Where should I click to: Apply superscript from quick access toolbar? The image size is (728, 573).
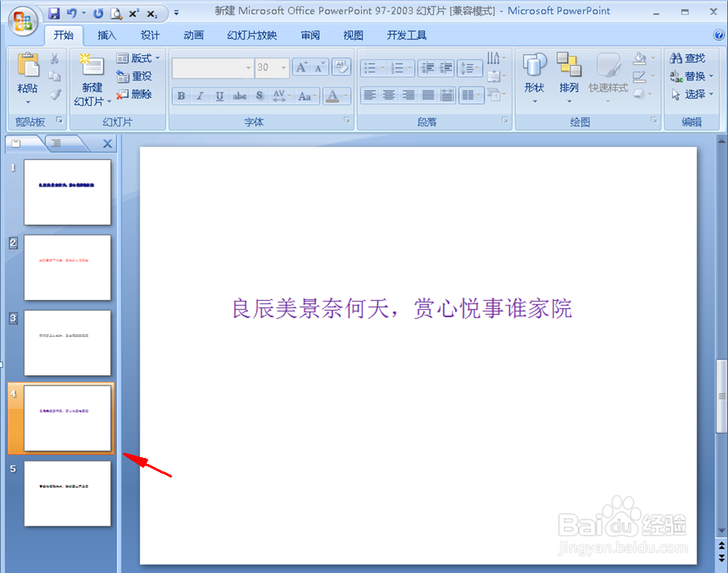coord(134,14)
